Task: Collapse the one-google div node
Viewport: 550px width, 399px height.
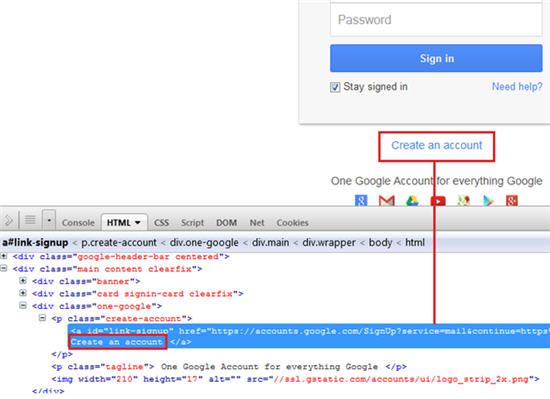Action: click(x=23, y=306)
